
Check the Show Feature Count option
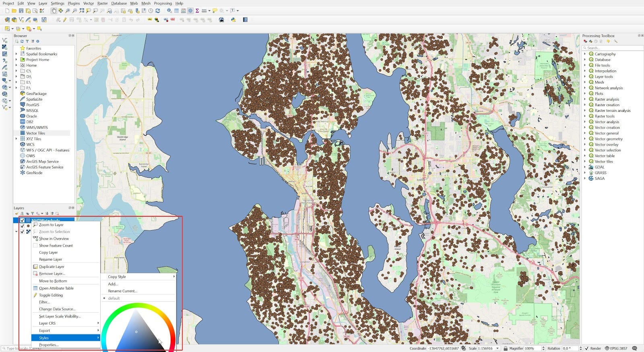point(35,245)
